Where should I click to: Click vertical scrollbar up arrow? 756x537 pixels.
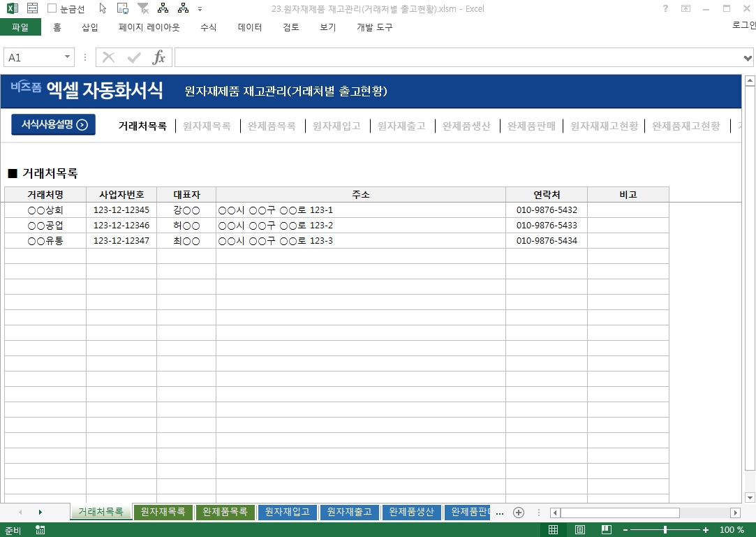(x=750, y=80)
